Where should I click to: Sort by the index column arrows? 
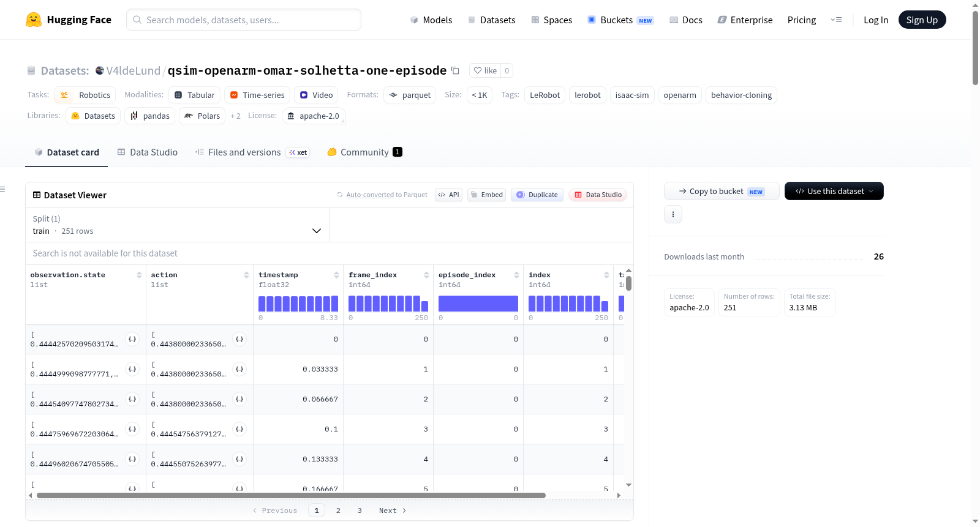click(606, 275)
